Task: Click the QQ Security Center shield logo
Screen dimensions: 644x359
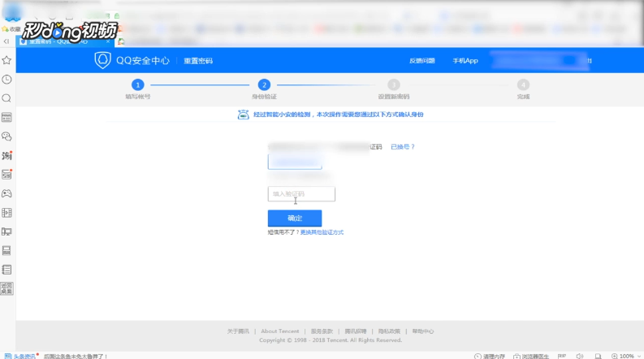Action: pyautogui.click(x=102, y=60)
